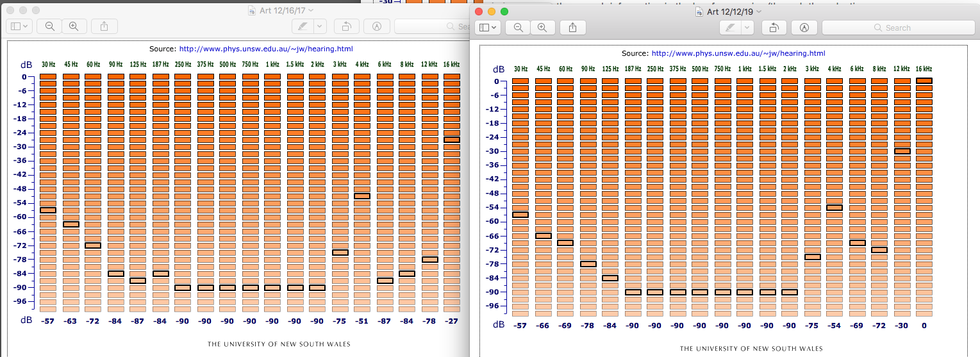Click the -66 value under 45 Hz in Art 12/12/19

tap(543, 326)
